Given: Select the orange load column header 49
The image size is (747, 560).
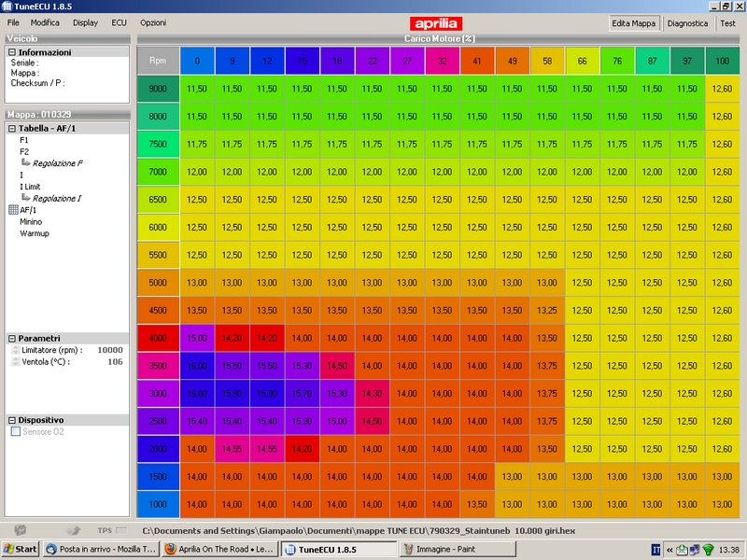Looking at the screenshot, I should (512, 61).
